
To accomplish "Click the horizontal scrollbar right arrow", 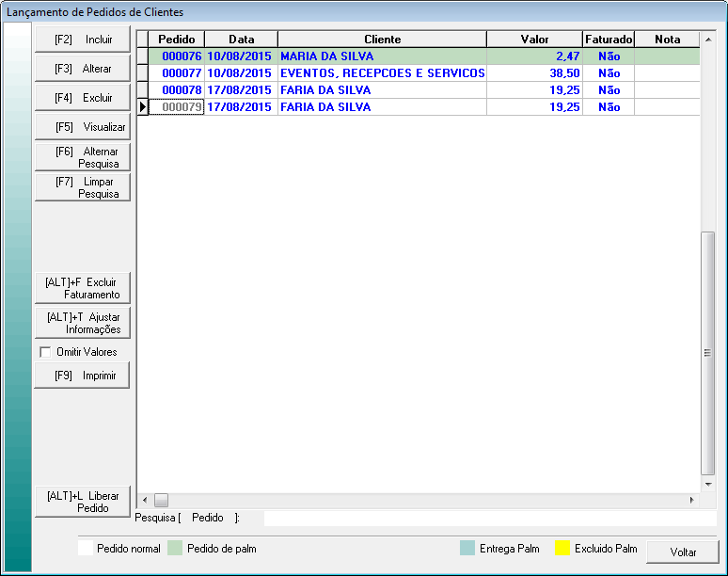I will point(692,501).
